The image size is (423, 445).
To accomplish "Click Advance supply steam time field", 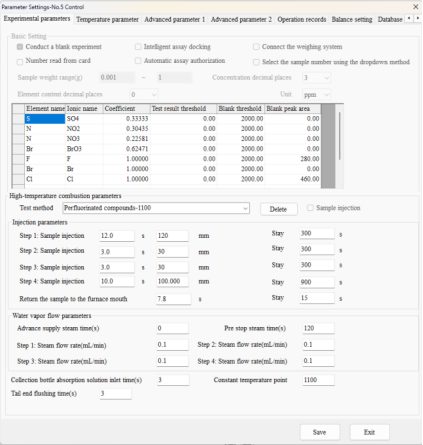I will (x=173, y=328).
